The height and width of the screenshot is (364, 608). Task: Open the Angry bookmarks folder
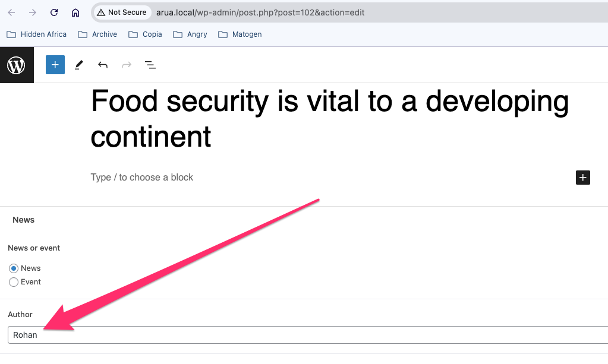(190, 34)
